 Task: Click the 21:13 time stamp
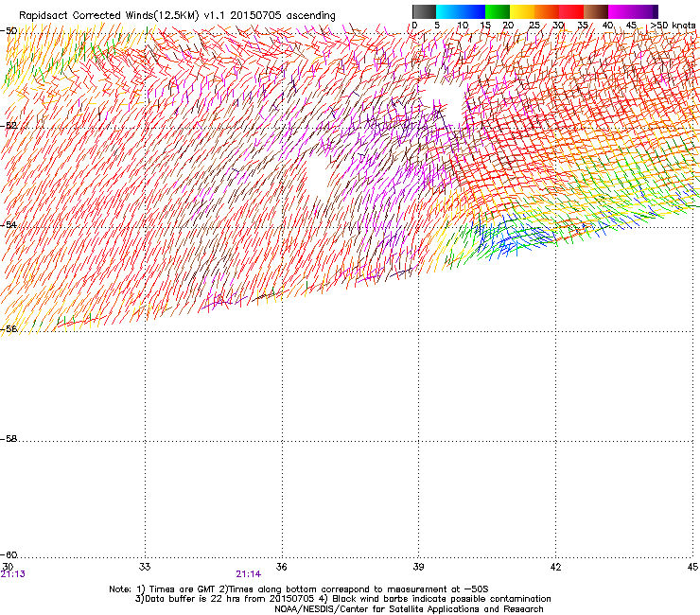pyautogui.click(x=13, y=574)
